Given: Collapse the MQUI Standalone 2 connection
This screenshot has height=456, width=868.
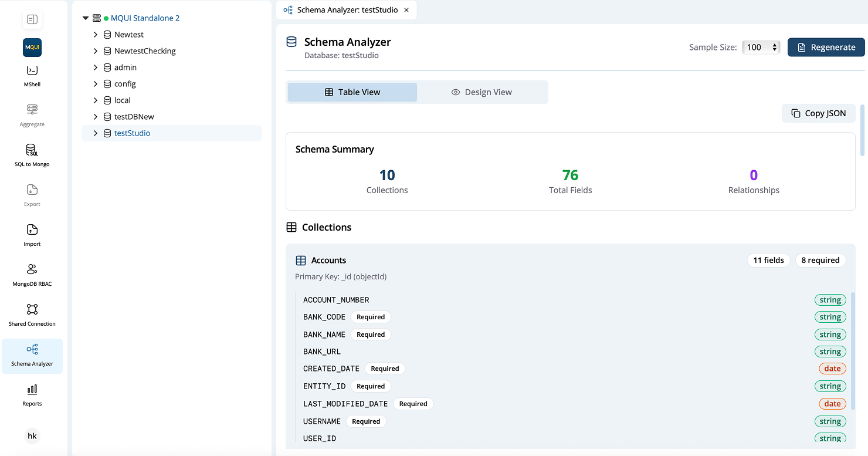Looking at the screenshot, I should click(86, 18).
